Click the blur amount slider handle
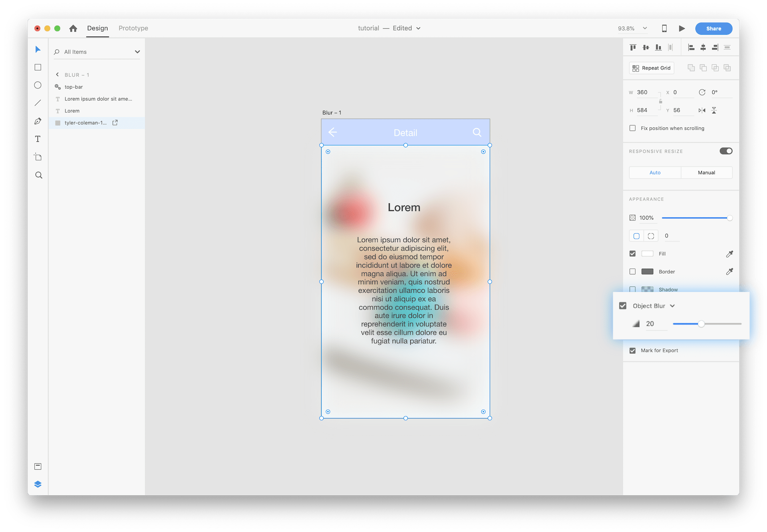The width and height of the screenshot is (767, 532). [701, 324]
